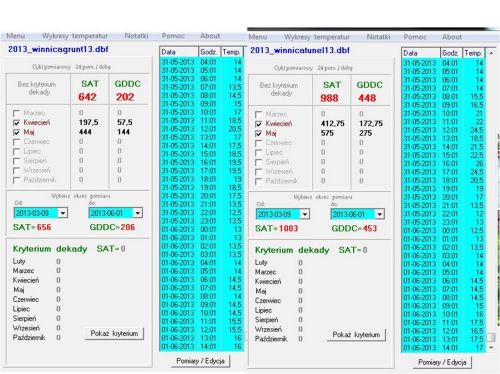Open right panel 2013-06-01 end date dropdown
This screenshot has height=374, width=500.
click(x=379, y=214)
